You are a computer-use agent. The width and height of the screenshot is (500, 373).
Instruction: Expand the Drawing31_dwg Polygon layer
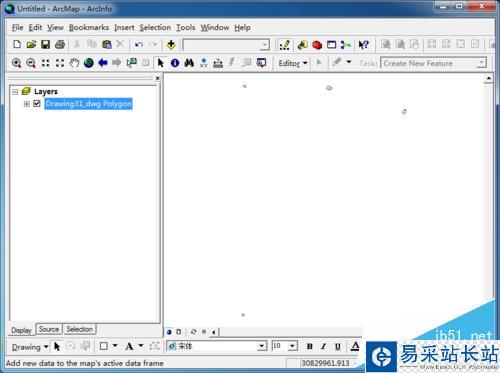pos(26,104)
